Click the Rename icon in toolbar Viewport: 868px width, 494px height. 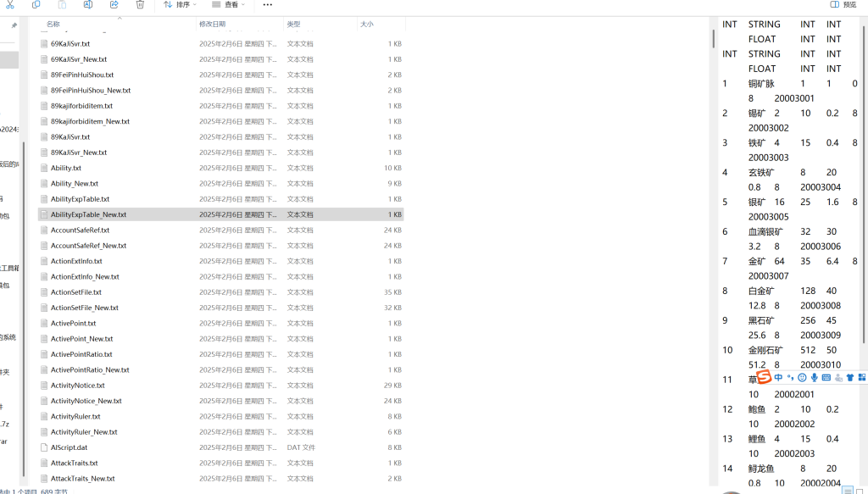[x=88, y=4]
